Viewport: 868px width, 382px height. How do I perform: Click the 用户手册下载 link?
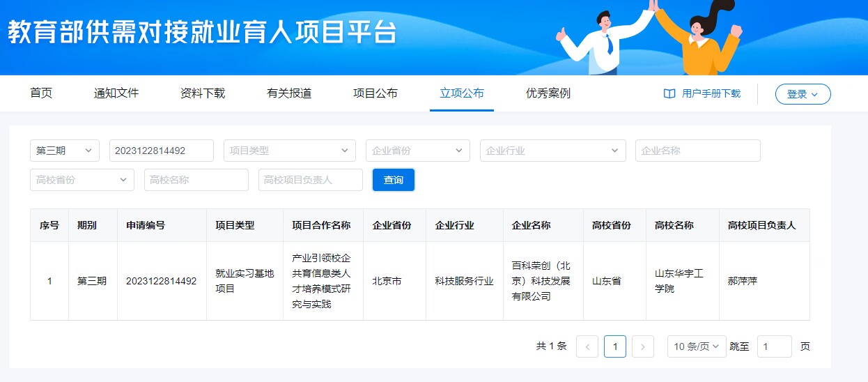(711, 93)
